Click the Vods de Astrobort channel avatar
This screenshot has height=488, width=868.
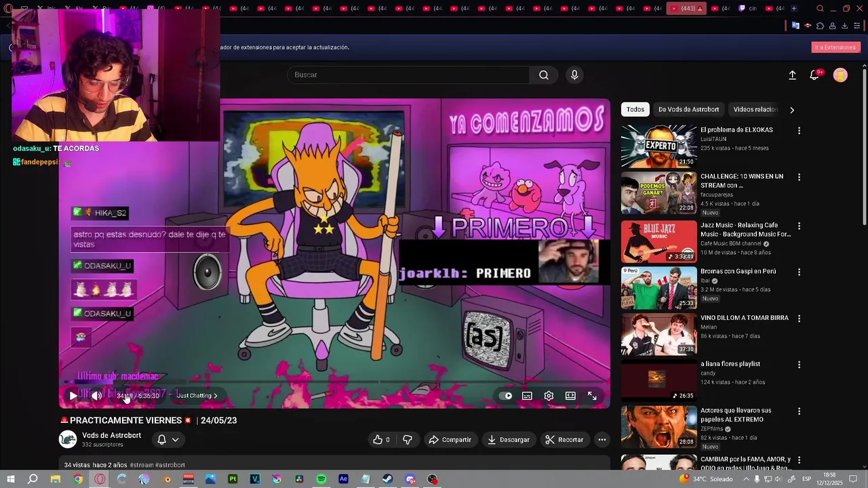[68, 440]
